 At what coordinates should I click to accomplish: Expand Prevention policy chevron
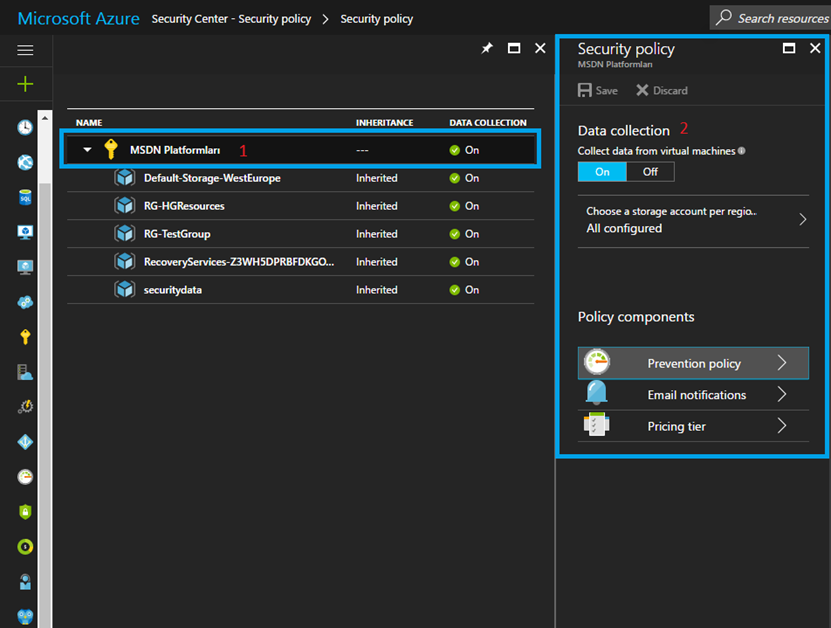pyautogui.click(x=782, y=363)
